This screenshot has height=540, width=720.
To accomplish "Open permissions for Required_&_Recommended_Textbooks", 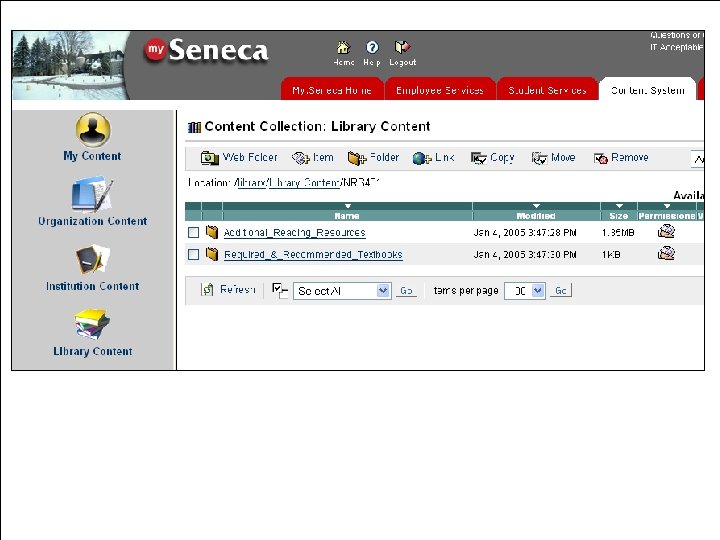I will click(666, 253).
